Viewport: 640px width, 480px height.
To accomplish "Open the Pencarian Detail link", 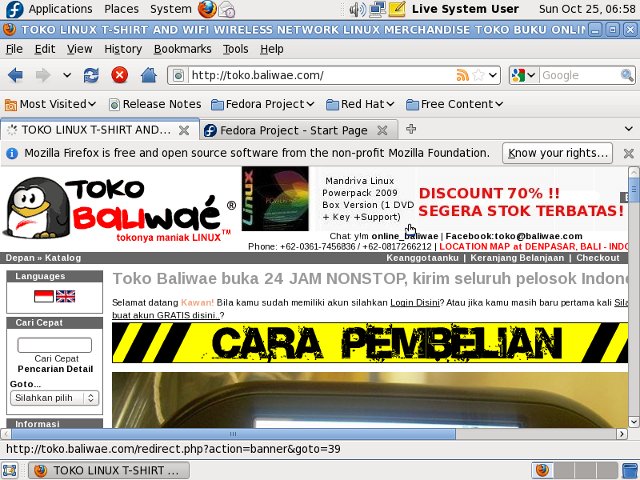I will 55,369.
